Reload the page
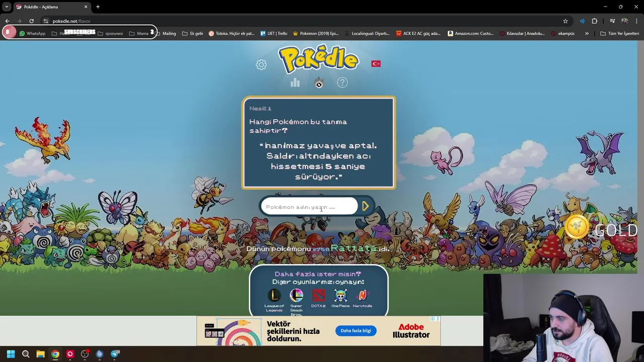644x362 pixels. (x=31, y=21)
